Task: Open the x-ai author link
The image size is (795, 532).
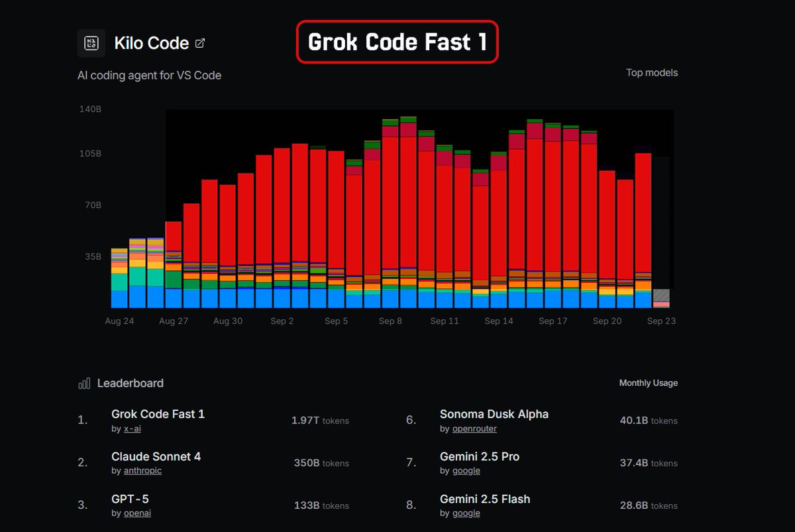Action: (132, 429)
